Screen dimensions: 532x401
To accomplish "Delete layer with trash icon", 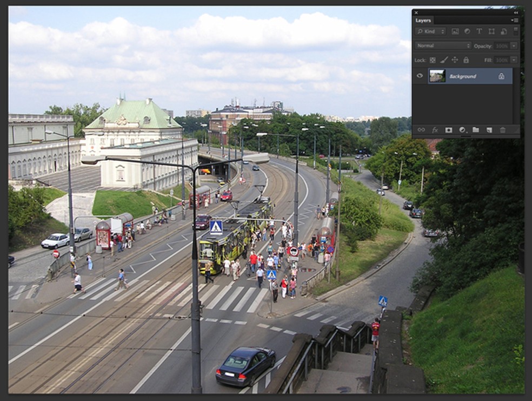I will [503, 130].
